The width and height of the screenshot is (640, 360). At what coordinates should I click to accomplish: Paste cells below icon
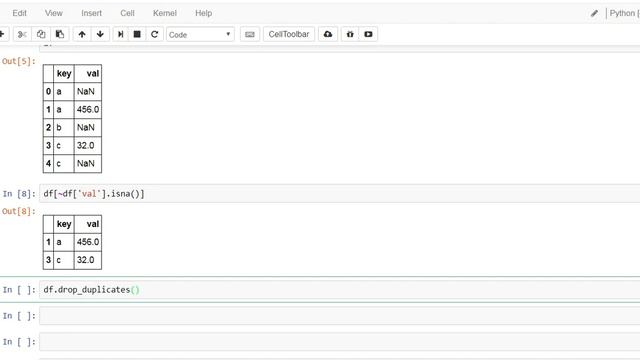click(x=60, y=34)
